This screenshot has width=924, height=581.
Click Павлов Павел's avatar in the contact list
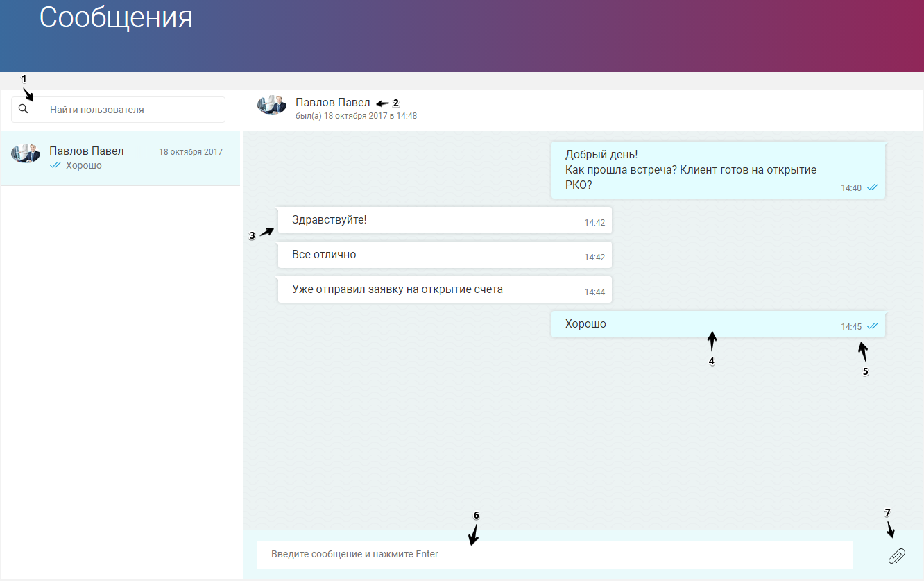pyautogui.click(x=25, y=153)
